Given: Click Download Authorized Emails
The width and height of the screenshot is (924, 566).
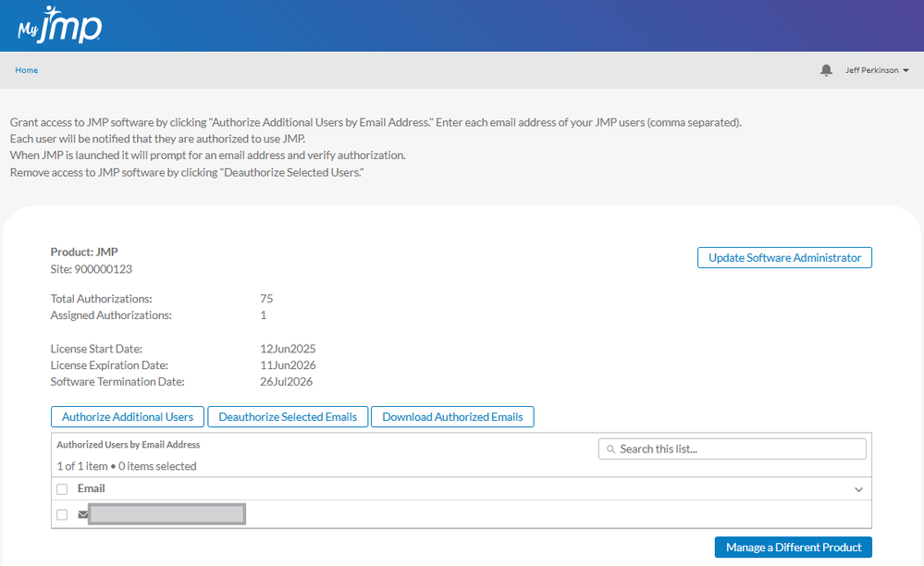Looking at the screenshot, I should tap(452, 416).
